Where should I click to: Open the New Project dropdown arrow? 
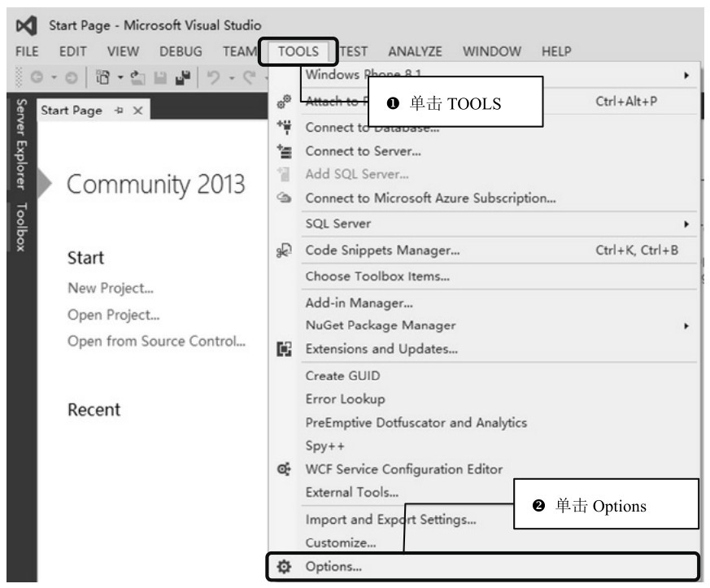(120, 77)
